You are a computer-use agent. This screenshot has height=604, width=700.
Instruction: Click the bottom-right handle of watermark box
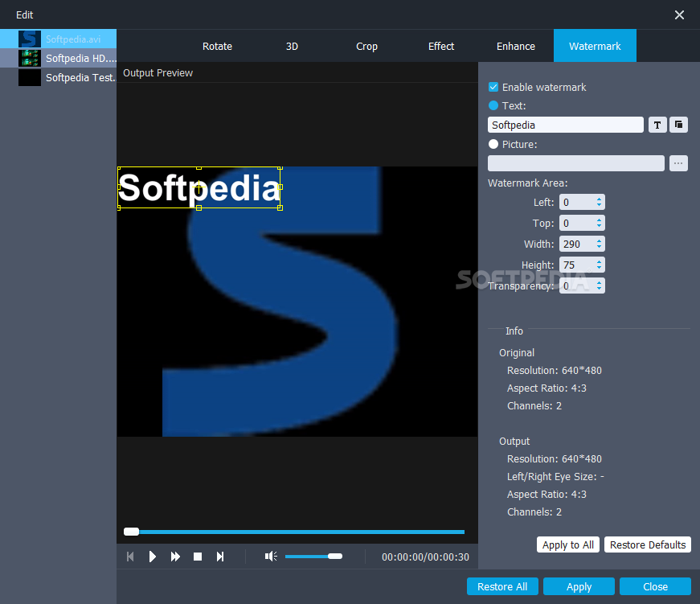point(280,207)
